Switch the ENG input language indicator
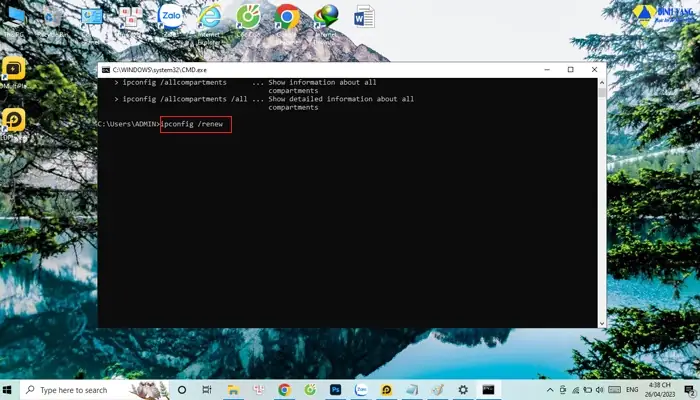Image resolution: width=700 pixels, height=400 pixels. point(632,390)
